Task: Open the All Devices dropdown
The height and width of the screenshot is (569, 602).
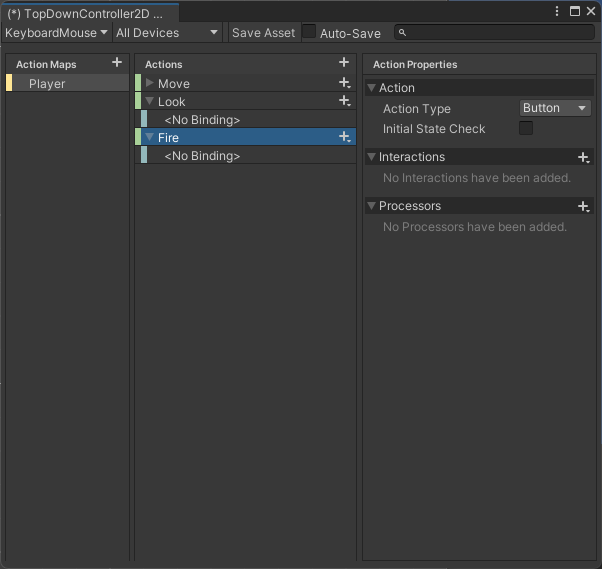Action: coord(167,33)
